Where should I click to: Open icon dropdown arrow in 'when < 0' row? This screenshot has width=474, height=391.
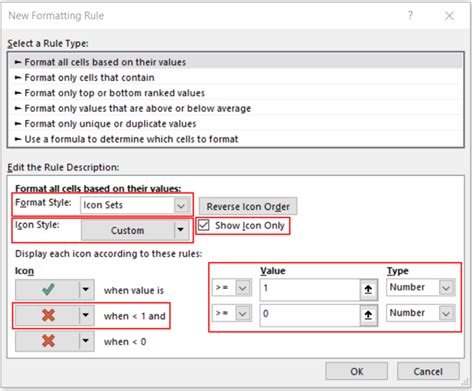tap(87, 341)
